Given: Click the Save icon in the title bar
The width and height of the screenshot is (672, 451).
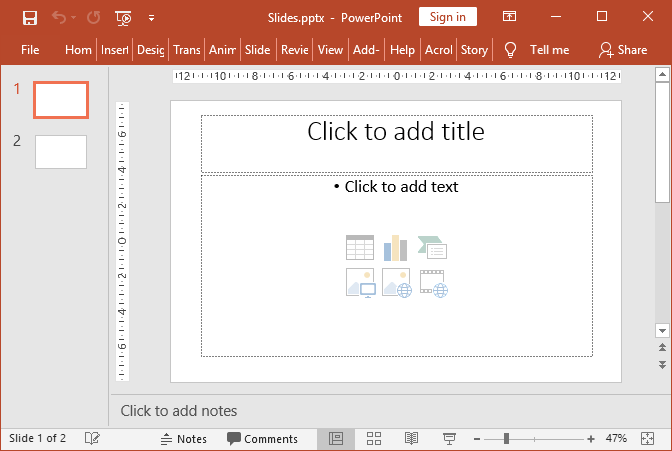Looking at the screenshot, I should coord(30,17).
